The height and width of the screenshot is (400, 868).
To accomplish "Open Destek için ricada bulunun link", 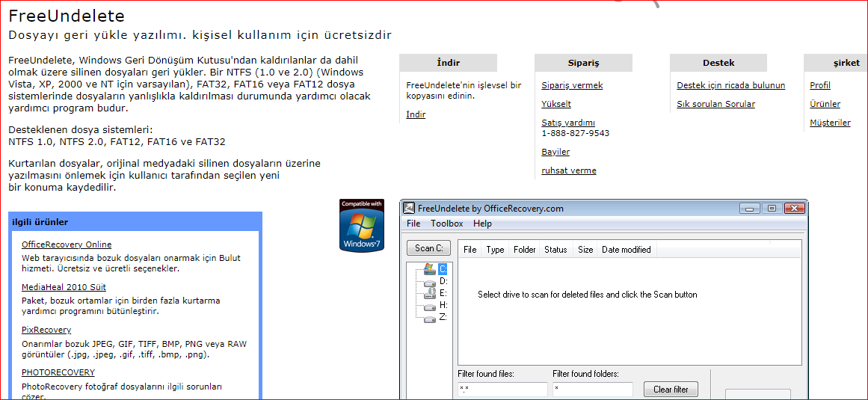I will point(730,85).
